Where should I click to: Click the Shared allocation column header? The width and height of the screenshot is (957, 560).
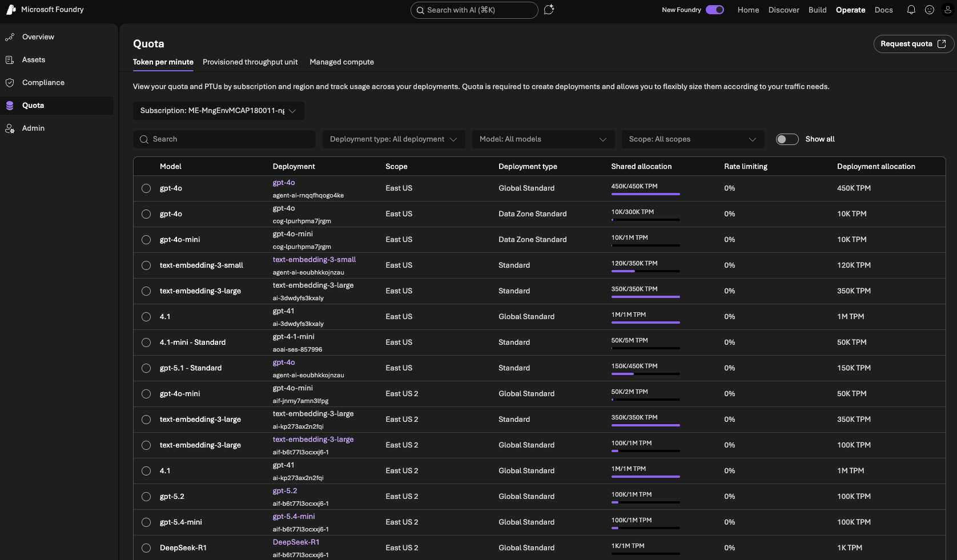[x=641, y=167]
